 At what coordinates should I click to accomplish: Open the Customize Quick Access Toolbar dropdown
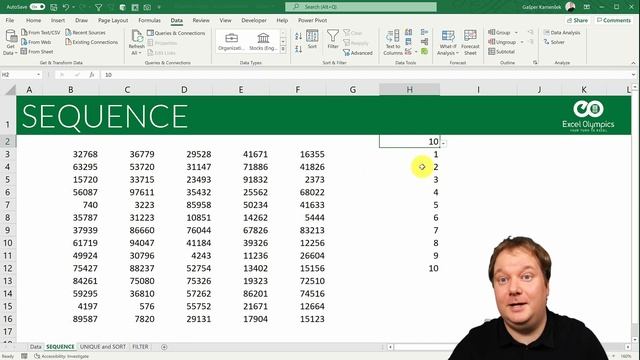pyautogui.click(x=159, y=7)
